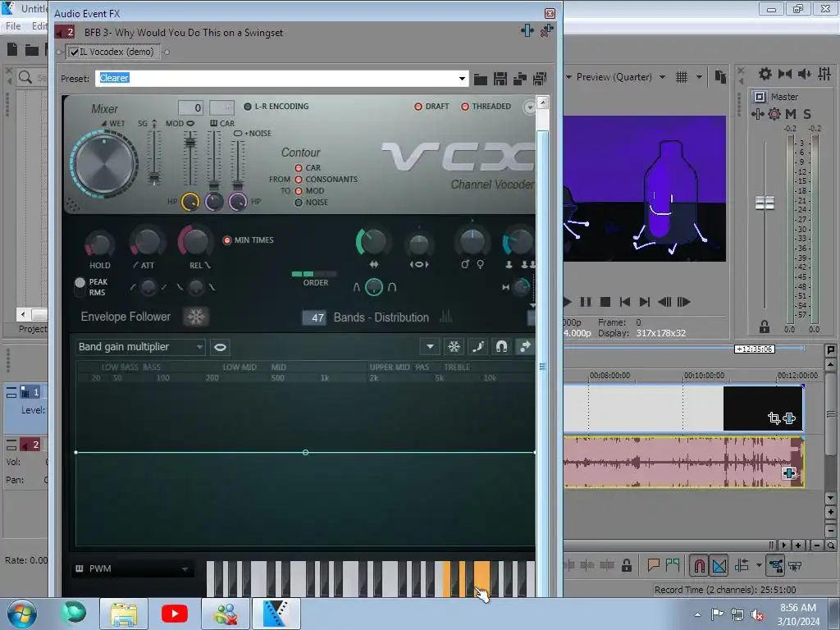Open the Preview (Quarter) quality dropdown

663,77
